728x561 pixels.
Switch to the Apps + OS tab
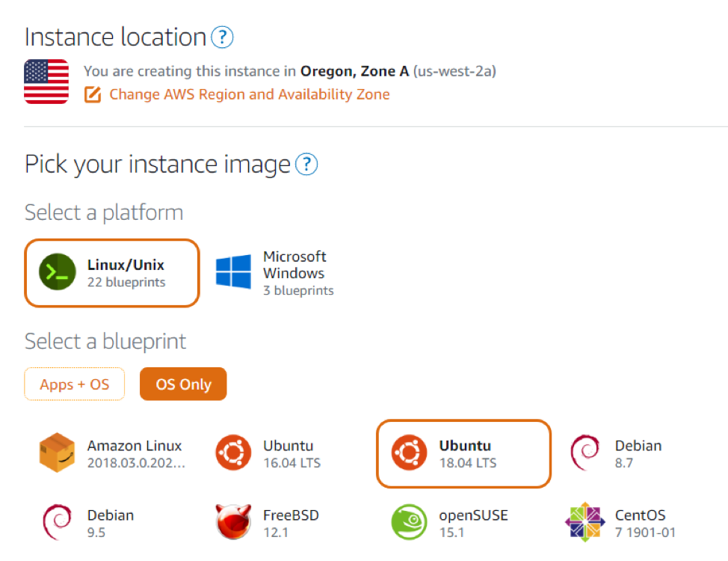tap(74, 384)
